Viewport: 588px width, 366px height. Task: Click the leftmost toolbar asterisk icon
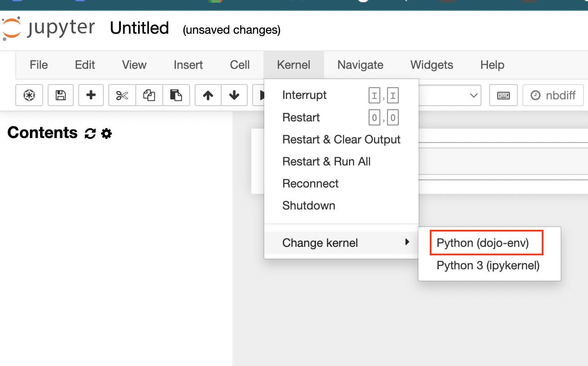pos(29,95)
